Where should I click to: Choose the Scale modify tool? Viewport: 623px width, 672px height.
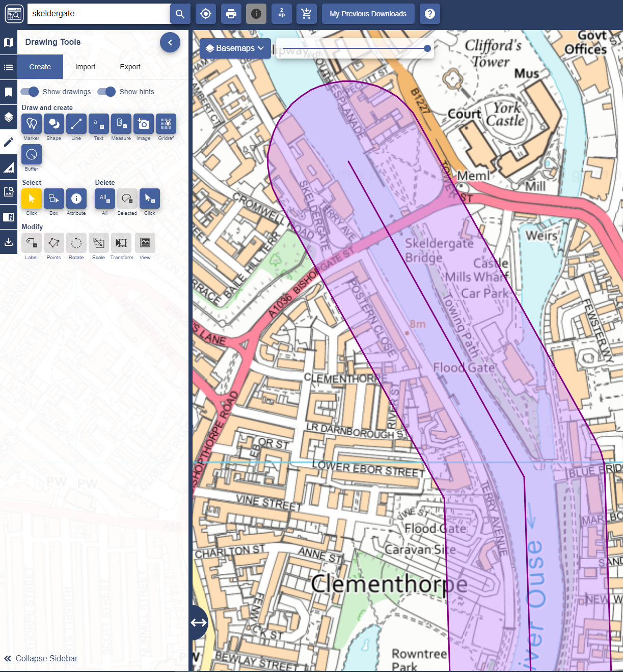(x=99, y=243)
